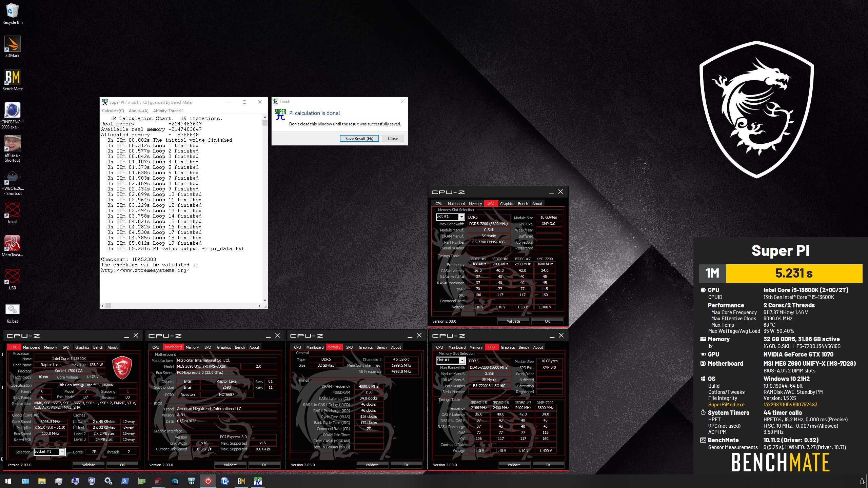Click the green device card taskbar icon

pyautogui.click(x=141, y=481)
